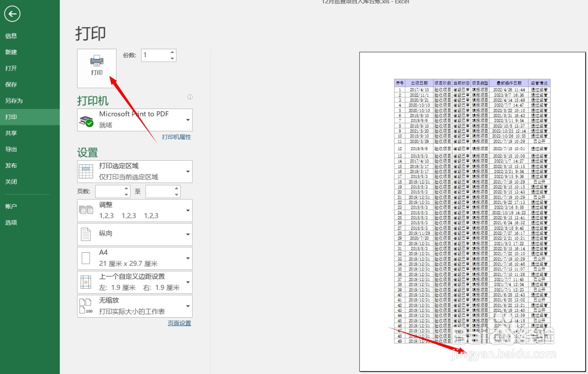This screenshot has height=374, width=588.
Task: Click the 最新操作日期 header in the preview
Action: pos(509,83)
